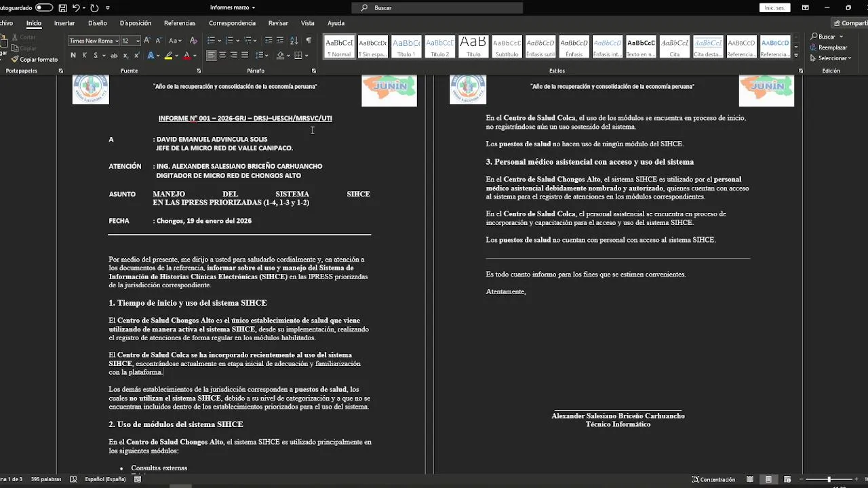The width and height of the screenshot is (868, 488).
Task: Sort the selected paragraphs
Action: (294, 41)
